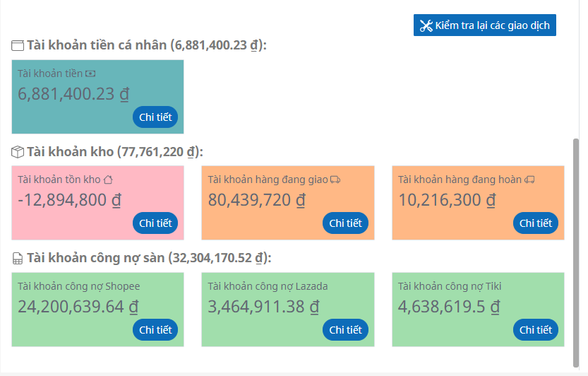Open Chi tiết for công nợ Tiki
Viewport: 588px width, 376px height.
pyautogui.click(x=536, y=330)
